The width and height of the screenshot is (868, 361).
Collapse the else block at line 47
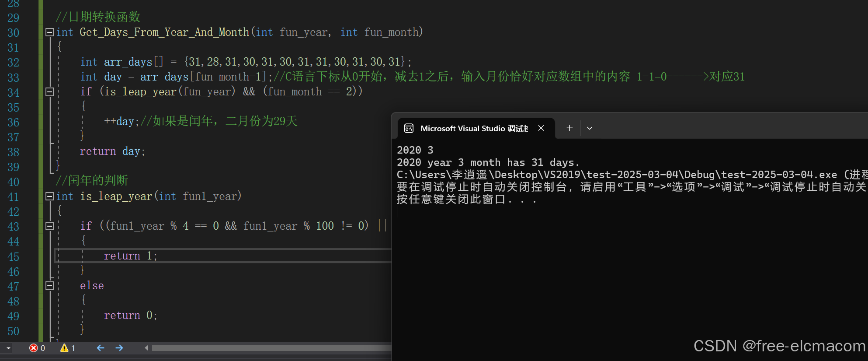click(x=50, y=286)
